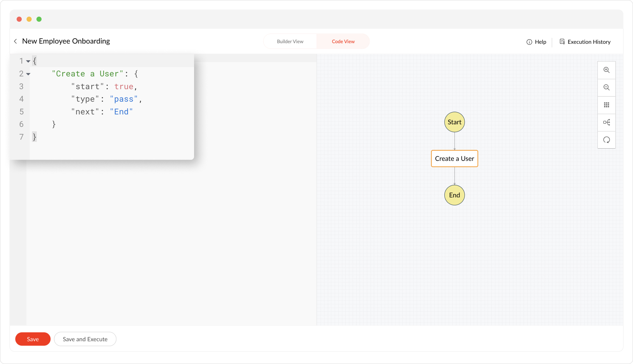Select the Code View tab
The width and height of the screenshot is (633, 364).
tap(343, 42)
